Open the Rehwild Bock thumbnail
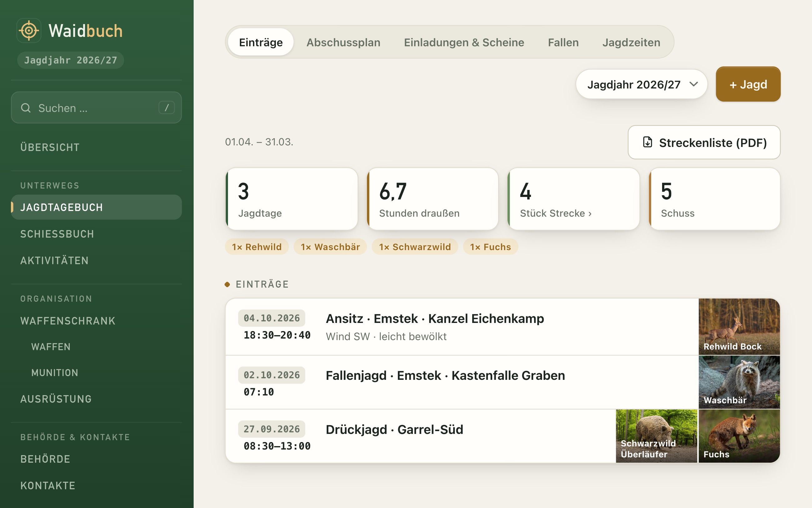This screenshot has height=508, width=812. pos(739,327)
